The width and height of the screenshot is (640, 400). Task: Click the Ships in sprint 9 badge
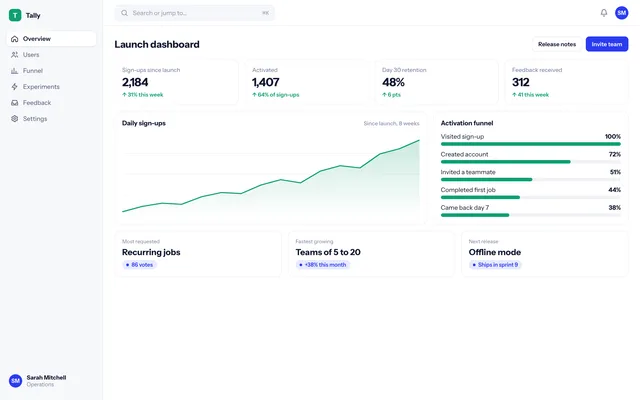pos(495,265)
